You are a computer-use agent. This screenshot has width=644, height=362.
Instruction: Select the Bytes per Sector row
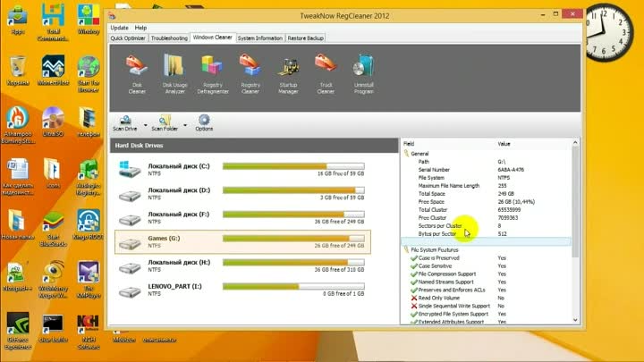[487, 233]
